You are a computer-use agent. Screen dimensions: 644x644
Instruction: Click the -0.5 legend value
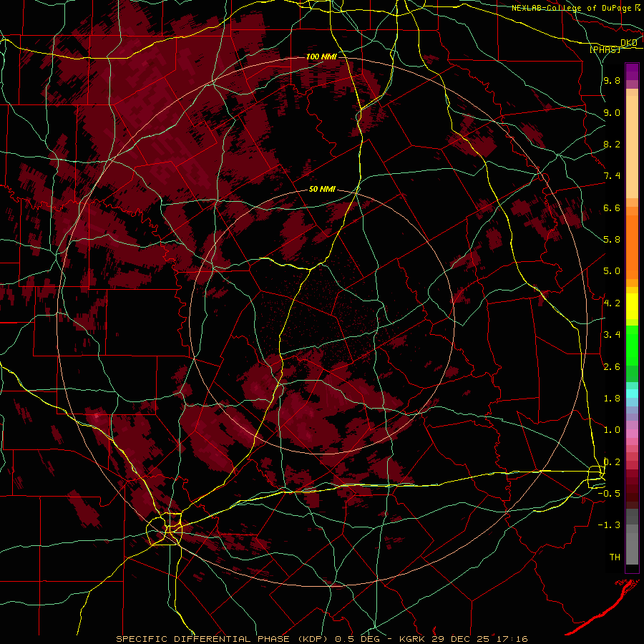[x=609, y=494]
